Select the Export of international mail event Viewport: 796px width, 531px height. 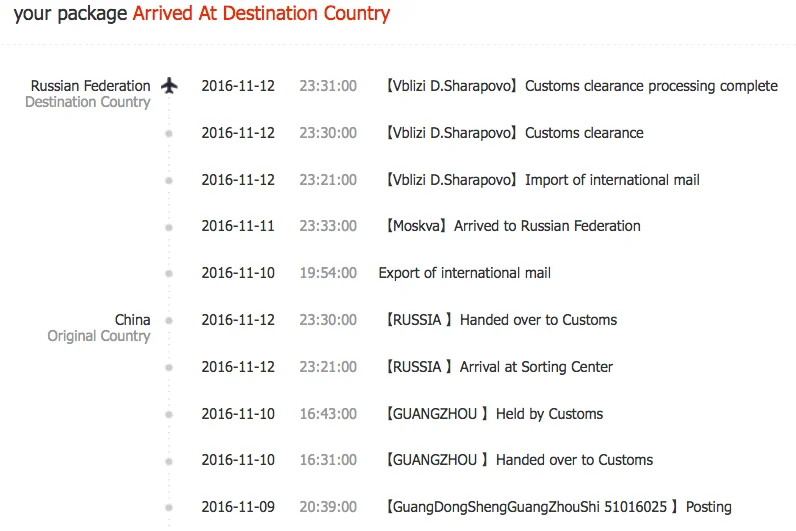tap(464, 273)
